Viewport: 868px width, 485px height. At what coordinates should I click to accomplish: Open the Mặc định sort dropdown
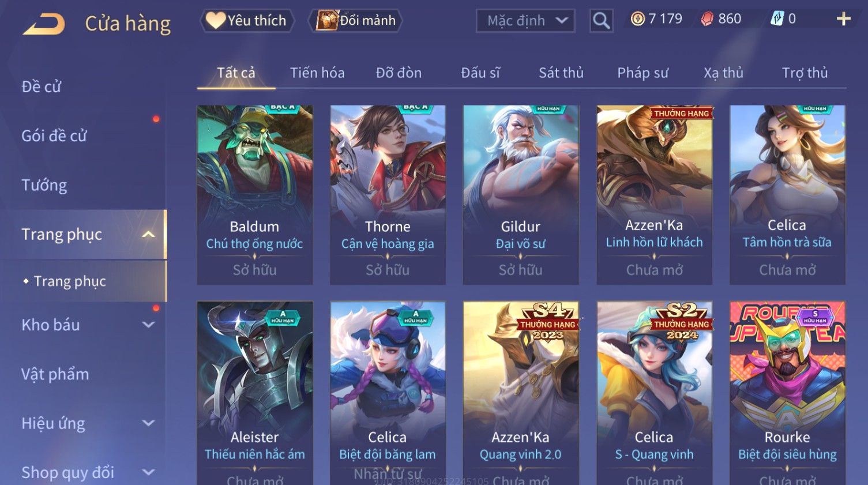[x=525, y=21]
